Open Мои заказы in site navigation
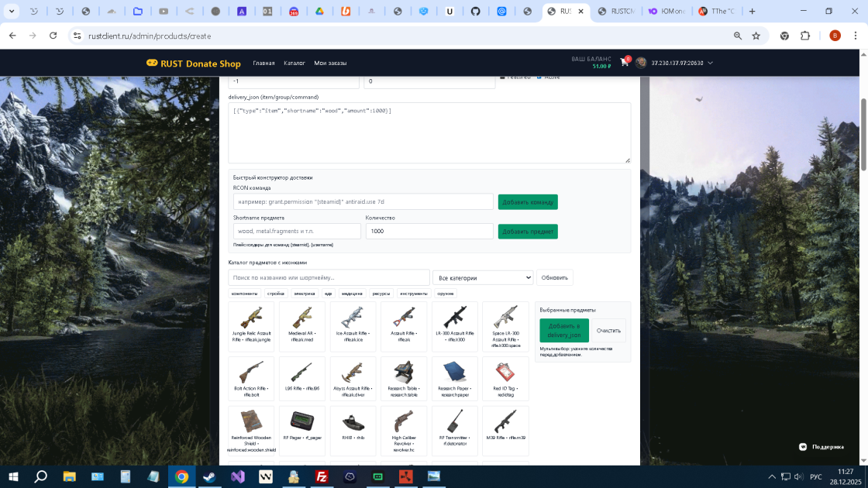The height and width of the screenshot is (488, 868). [330, 63]
